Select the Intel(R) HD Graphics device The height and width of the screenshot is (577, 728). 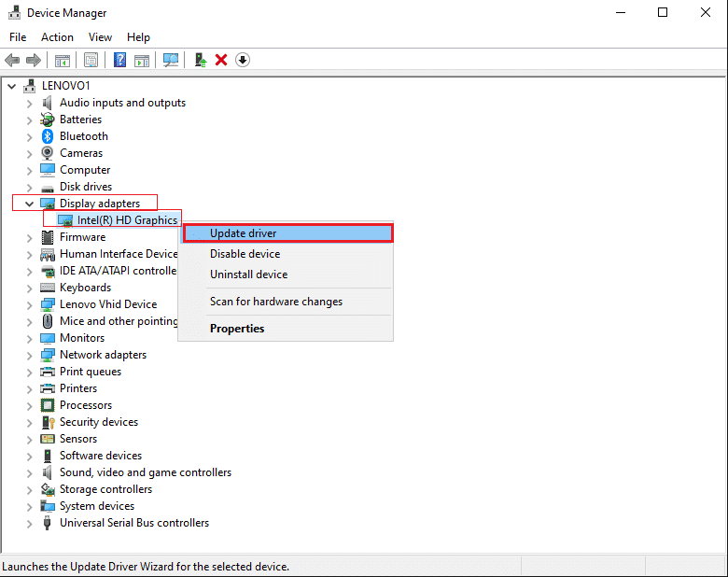(126, 220)
